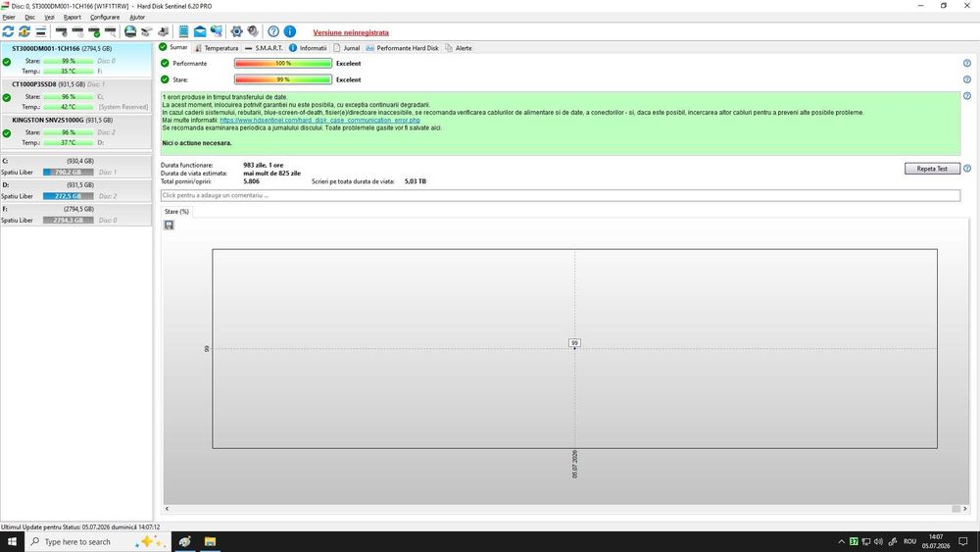Switch to the Alerte tab
This screenshot has width=980, height=552.
(x=459, y=48)
